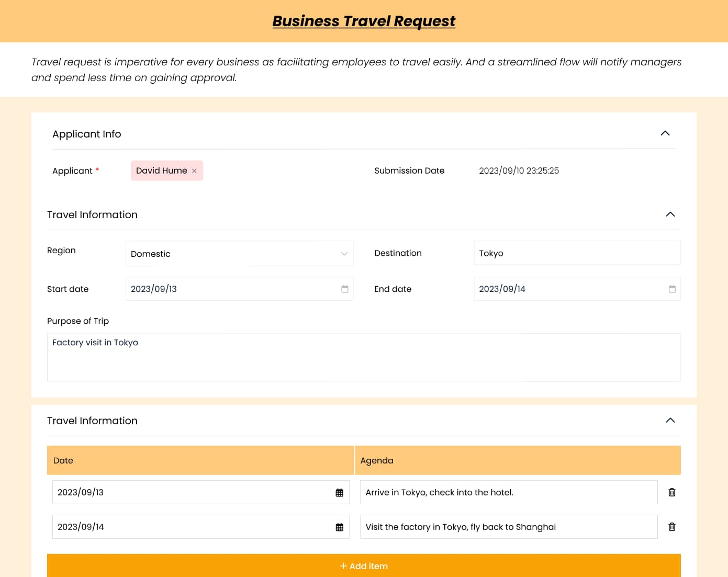Click the Add item button

tap(364, 566)
